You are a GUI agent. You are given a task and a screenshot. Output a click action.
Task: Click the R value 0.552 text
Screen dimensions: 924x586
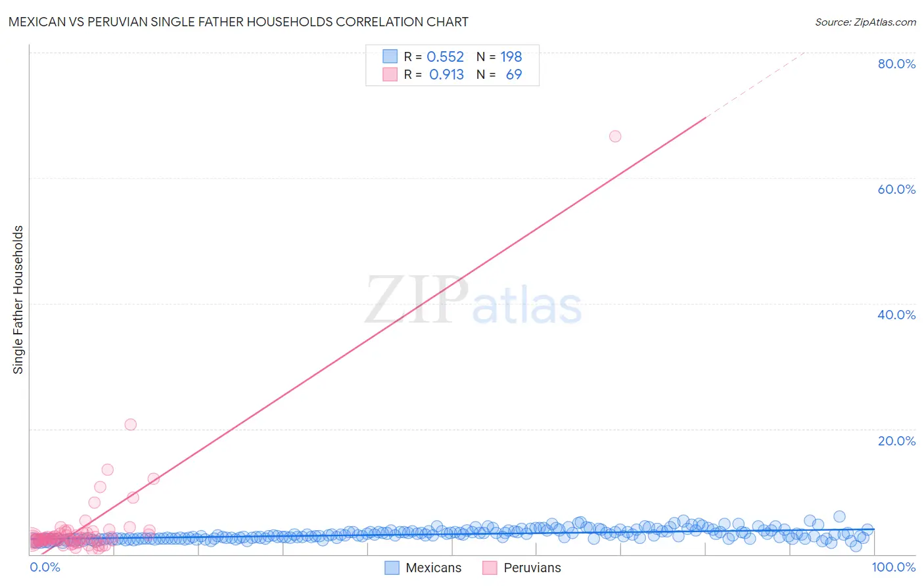click(x=445, y=56)
